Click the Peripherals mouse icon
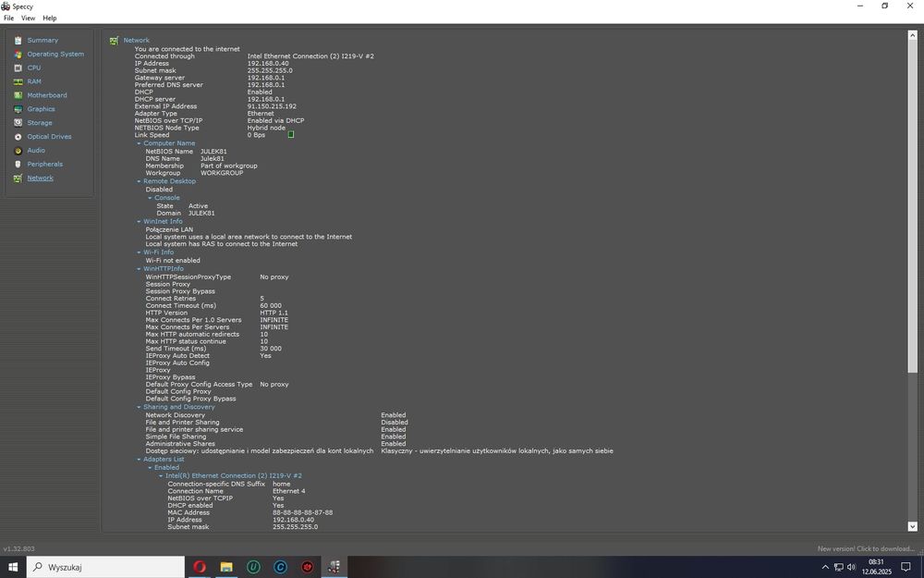Image resolution: width=924 pixels, height=578 pixels. click(x=18, y=164)
